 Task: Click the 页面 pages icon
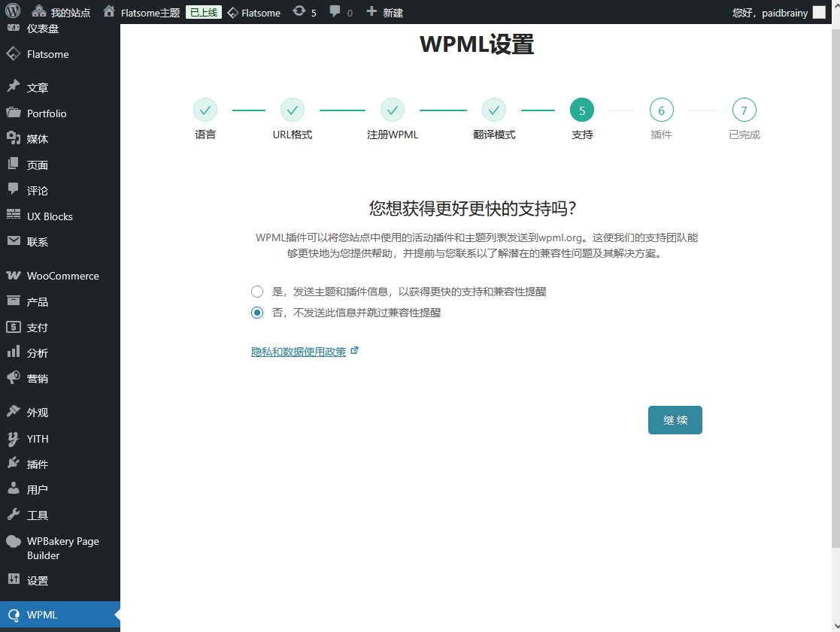click(x=14, y=164)
